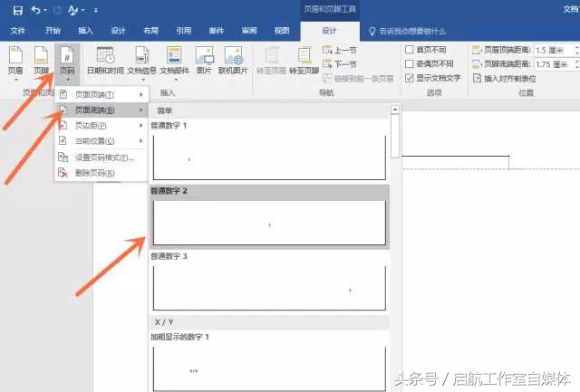Image resolution: width=580 pixels, height=392 pixels.
Task: Click the gallery scrollbar up arrow
Action: click(x=395, y=110)
